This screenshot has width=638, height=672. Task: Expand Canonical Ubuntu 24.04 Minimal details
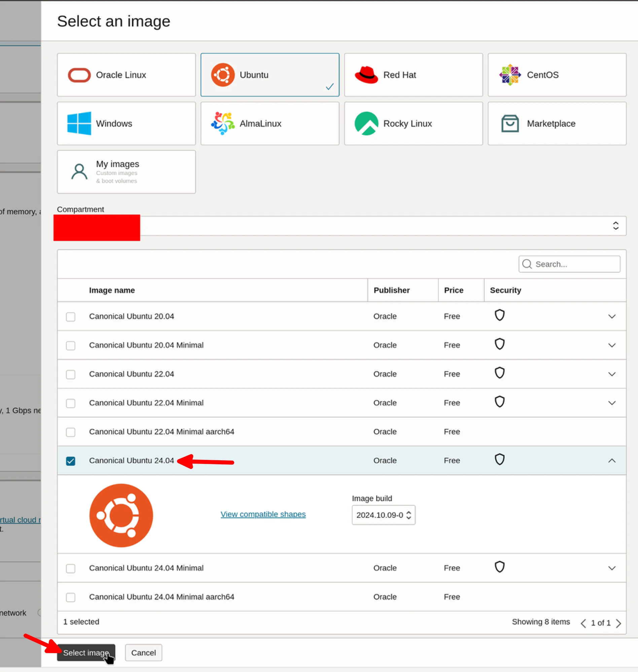pyautogui.click(x=612, y=568)
